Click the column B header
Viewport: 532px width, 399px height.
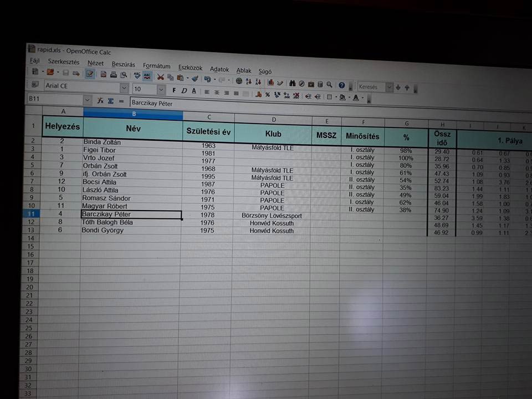133,114
